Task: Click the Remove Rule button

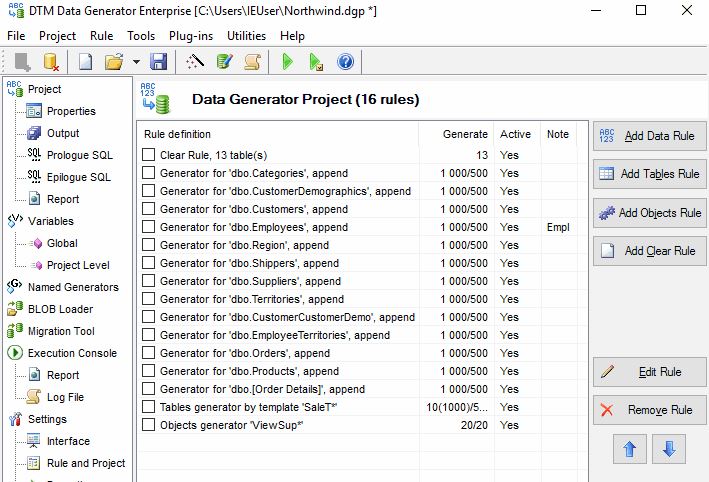Action: click(x=649, y=410)
